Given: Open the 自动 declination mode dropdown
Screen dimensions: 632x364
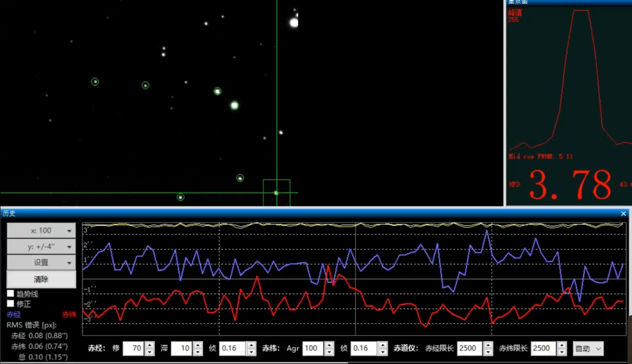Looking at the screenshot, I should (588, 349).
